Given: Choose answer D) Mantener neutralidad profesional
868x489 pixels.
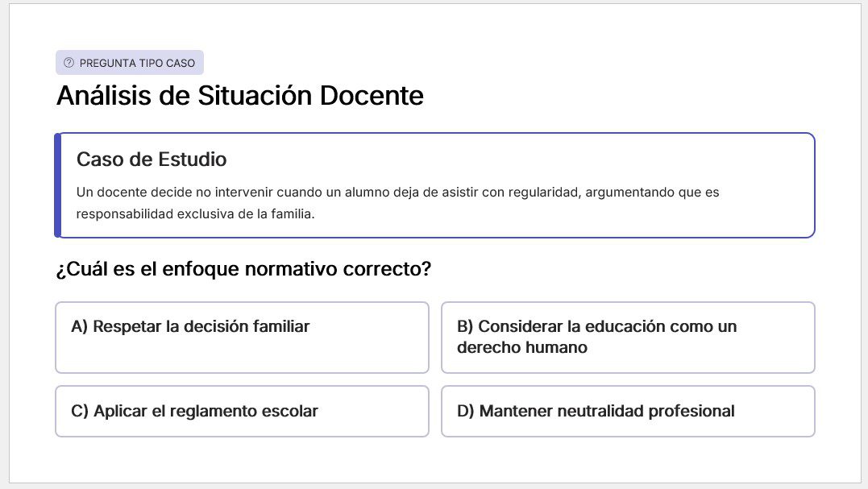Looking at the screenshot, I should point(628,411).
